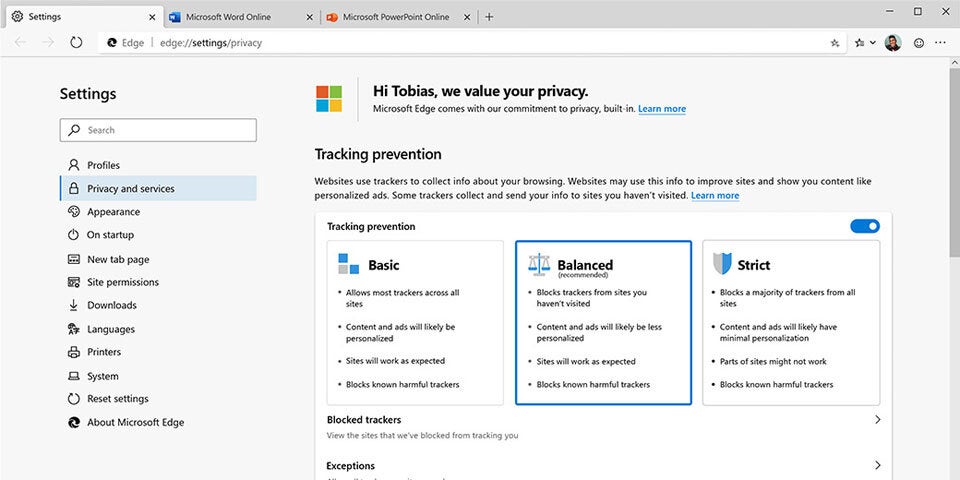Click the Appearance palette icon

pyautogui.click(x=73, y=211)
